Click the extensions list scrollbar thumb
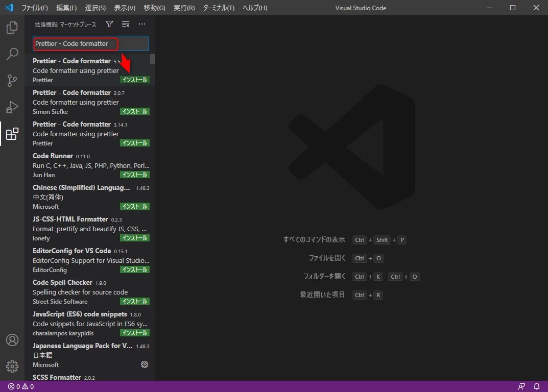The width and height of the screenshot is (548, 392). click(x=152, y=59)
